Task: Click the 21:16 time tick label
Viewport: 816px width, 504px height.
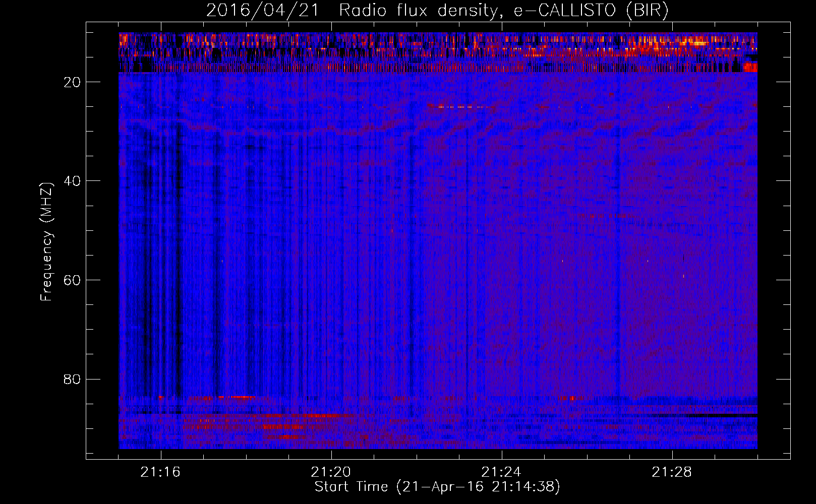Action: tap(160, 472)
